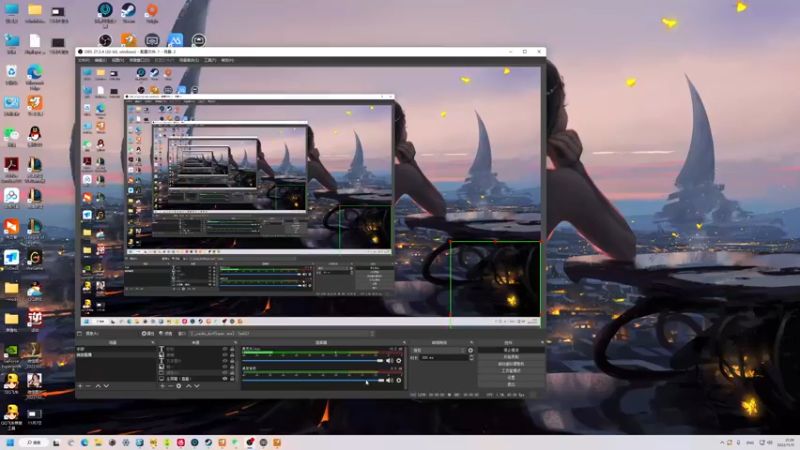Toggle visibility of the window capture source
Viewport: 800px width, 450px height.
(225, 372)
